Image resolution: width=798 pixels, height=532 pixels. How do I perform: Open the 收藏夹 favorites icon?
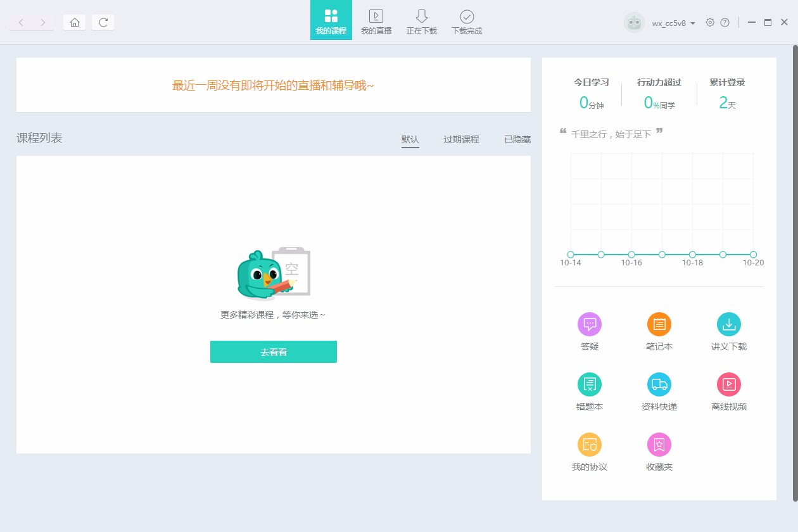(x=659, y=445)
